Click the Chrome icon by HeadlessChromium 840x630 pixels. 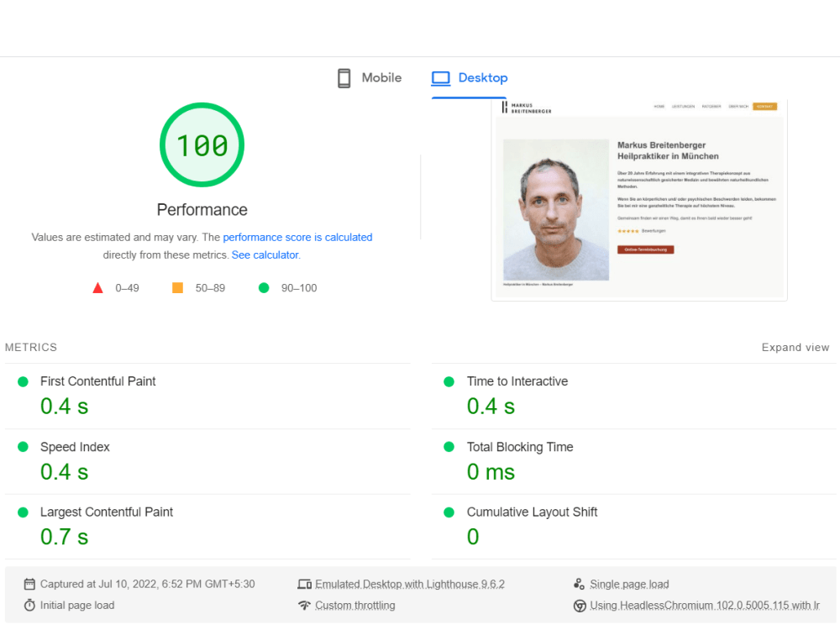coord(579,606)
